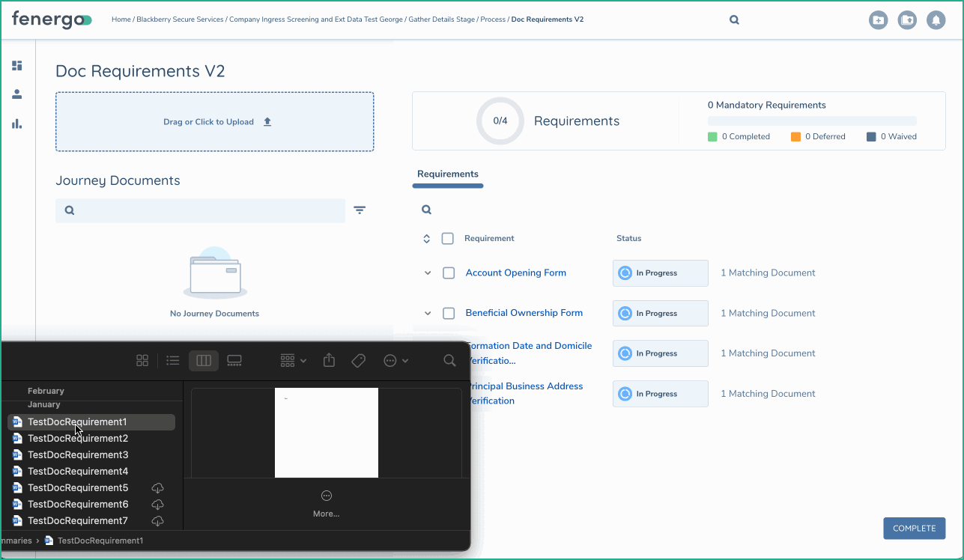Open the user profile sidebar icon
This screenshot has height=560, width=964.
pos(16,94)
